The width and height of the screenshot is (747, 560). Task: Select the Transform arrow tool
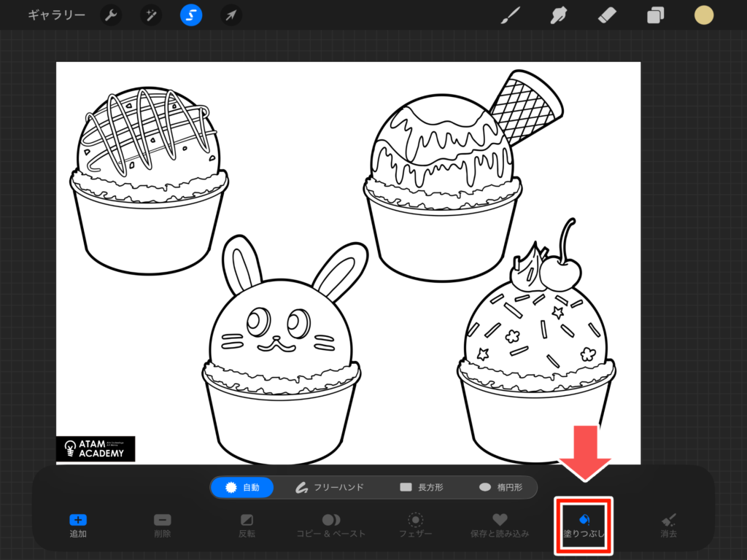[x=231, y=15]
